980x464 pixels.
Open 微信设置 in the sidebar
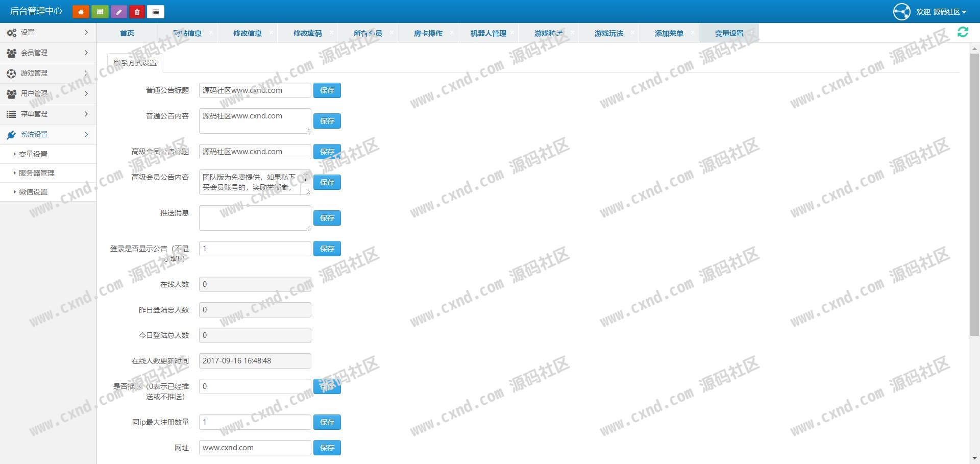pos(48,192)
